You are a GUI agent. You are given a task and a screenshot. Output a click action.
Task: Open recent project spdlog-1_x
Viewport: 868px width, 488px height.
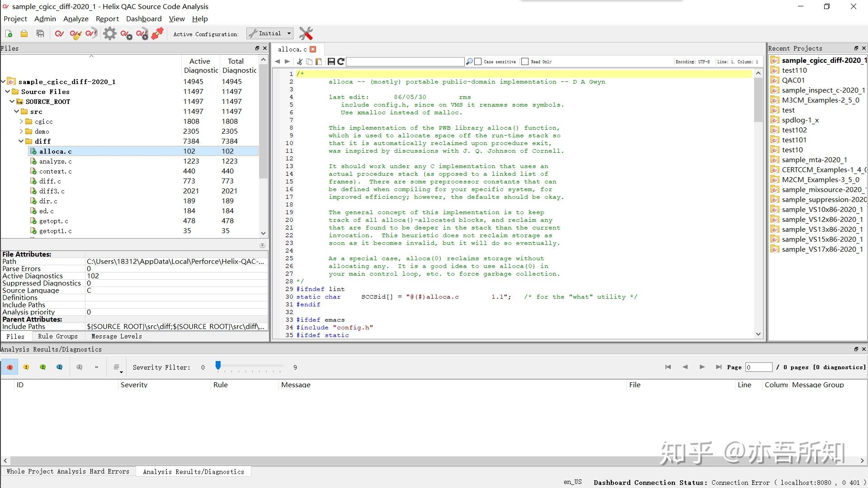tap(800, 120)
